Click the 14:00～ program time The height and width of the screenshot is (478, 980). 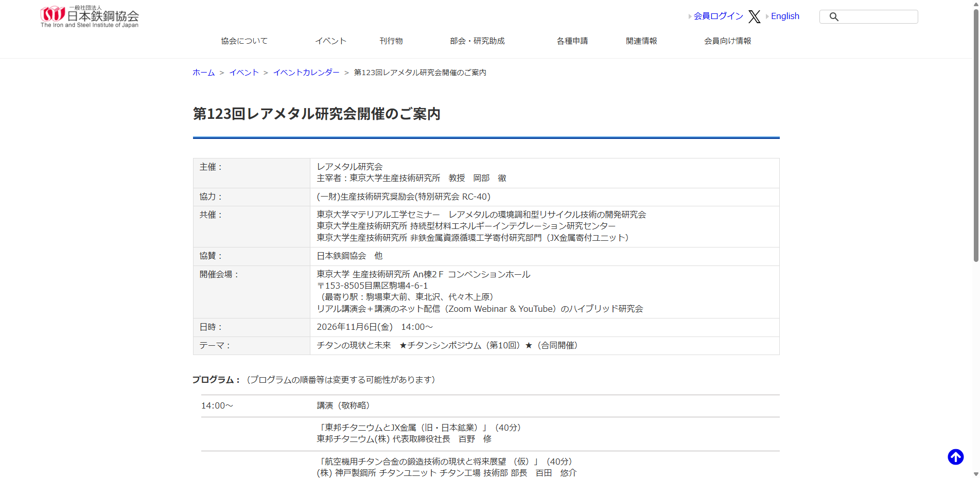click(x=217, y=405)
